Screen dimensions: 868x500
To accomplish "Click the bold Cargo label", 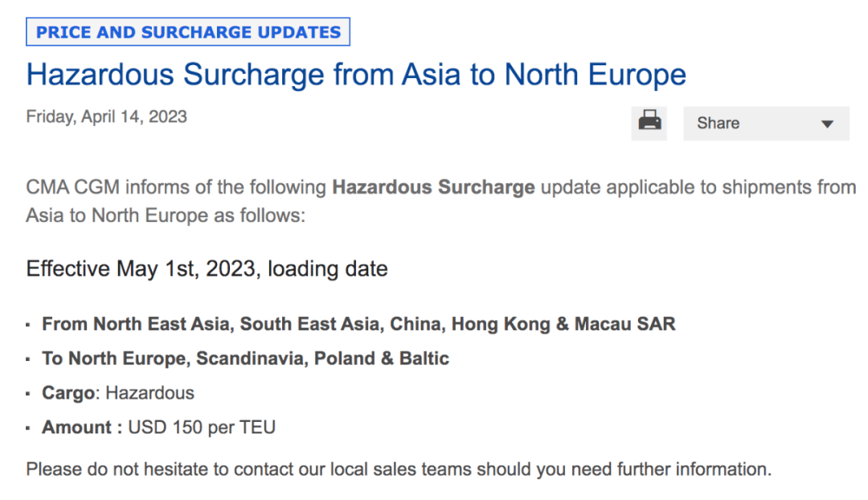I will point(68,393).
